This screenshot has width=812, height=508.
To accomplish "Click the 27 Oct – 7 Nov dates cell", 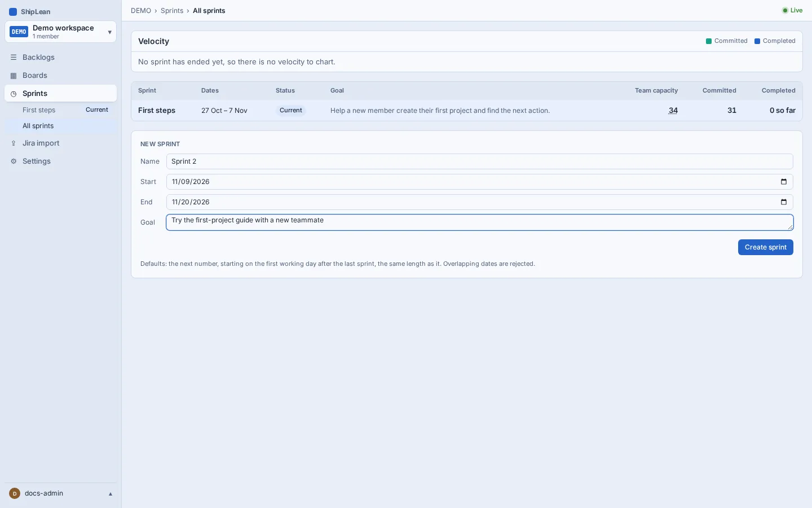I will [224, 111].
